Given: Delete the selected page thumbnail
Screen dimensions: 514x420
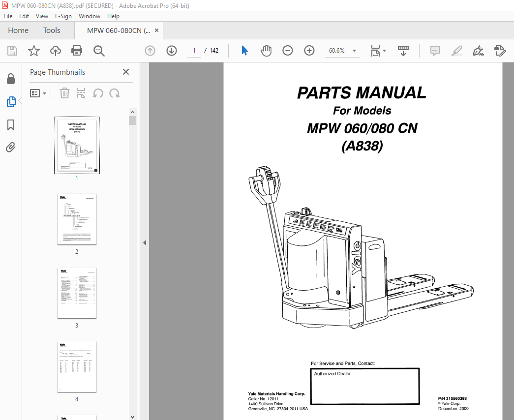Looking at the screenshot, I should click(64, 93).
